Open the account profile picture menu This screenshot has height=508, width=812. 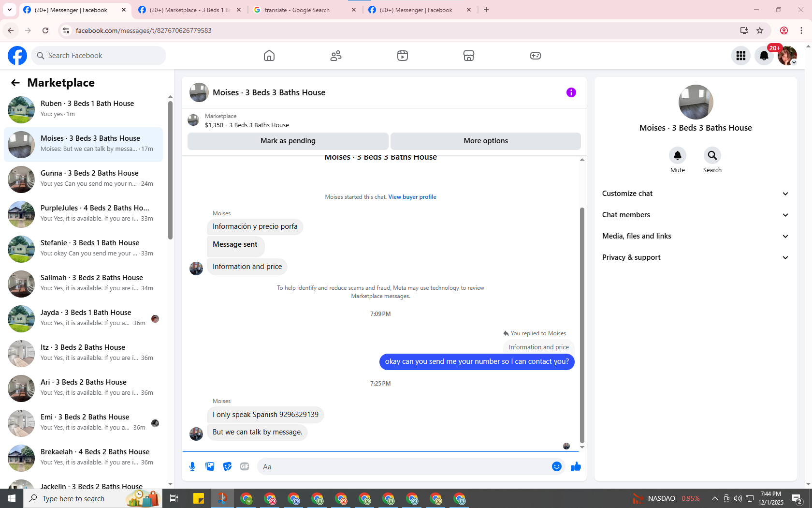pos(787,56)
